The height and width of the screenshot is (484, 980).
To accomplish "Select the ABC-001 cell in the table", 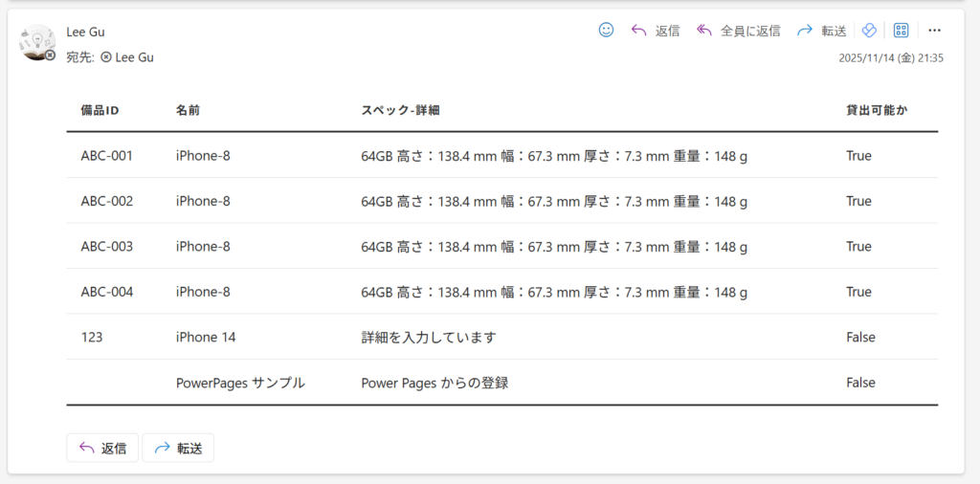I will pyautogui.click(x=106, y=156).
